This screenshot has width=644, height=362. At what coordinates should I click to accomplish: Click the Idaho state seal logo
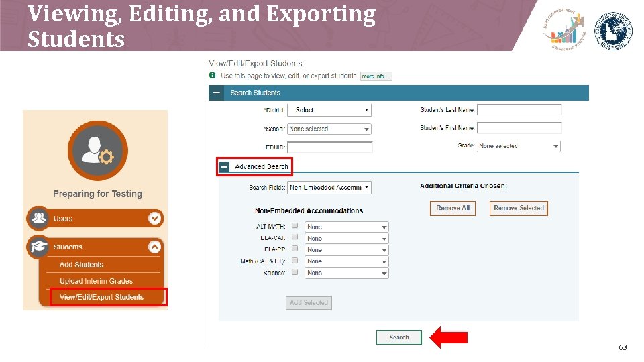coord(614,31)
